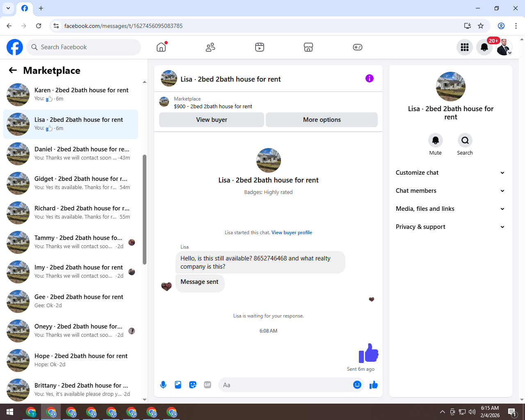The image size is (525, 420).
Task: Open the purple conversation info icon
Action: pyautogui.click(x=370, y=78)
